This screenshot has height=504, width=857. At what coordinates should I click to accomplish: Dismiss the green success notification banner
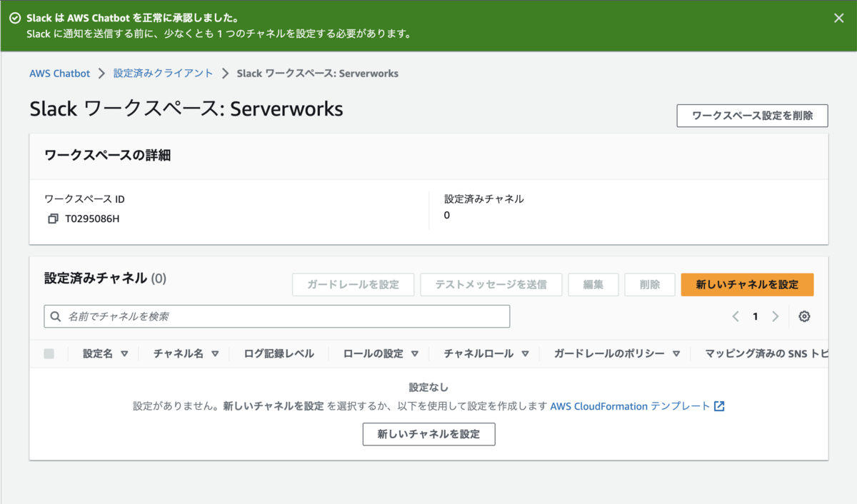[839, 18]
